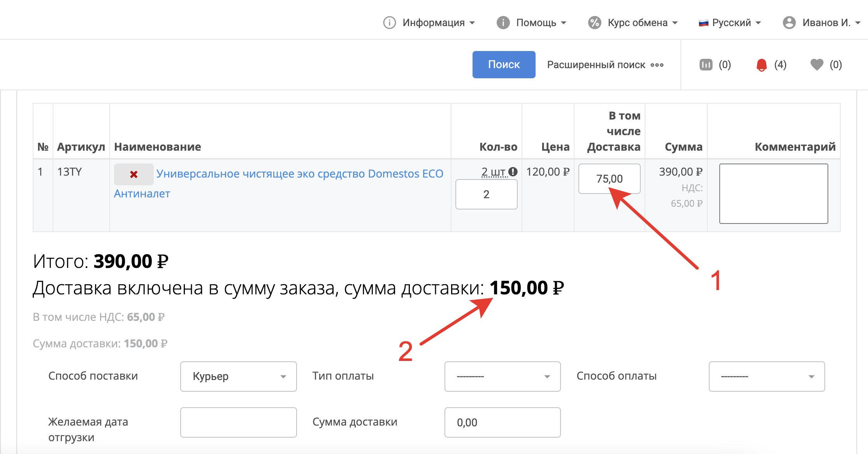Expand the Способ оплаты dropdown
This screenshot has height=454, width=868.
point(766,376)
